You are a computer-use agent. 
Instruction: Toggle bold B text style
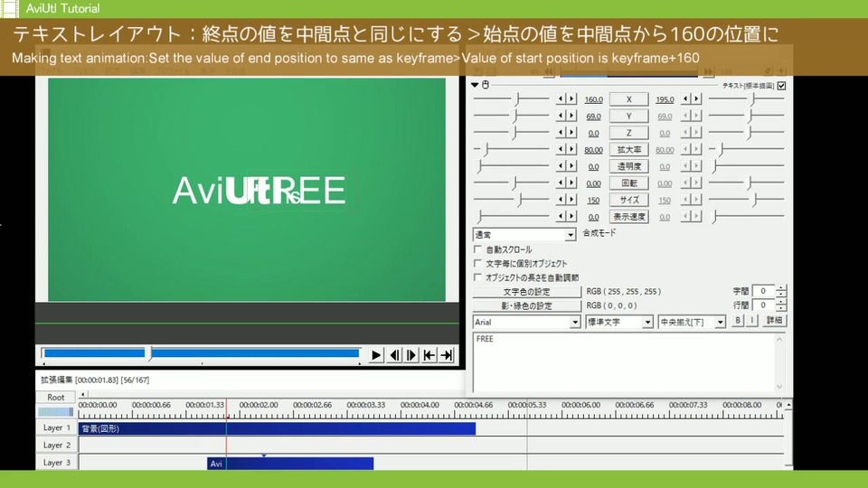tap(738, 320)
